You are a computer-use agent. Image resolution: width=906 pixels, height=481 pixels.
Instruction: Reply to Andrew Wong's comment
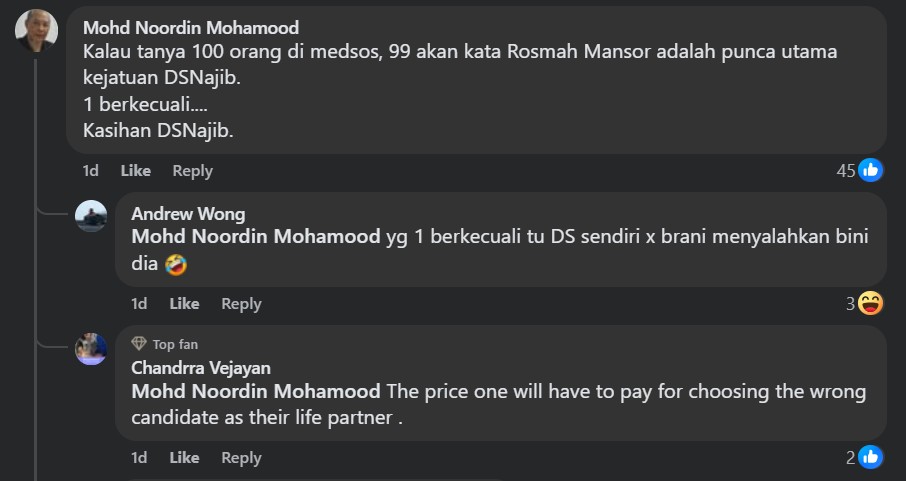(x=241, y=304)
